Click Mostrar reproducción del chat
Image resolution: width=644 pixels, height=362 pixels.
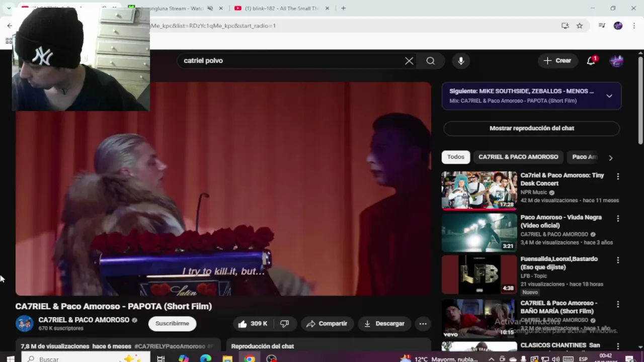pos(531,128)
